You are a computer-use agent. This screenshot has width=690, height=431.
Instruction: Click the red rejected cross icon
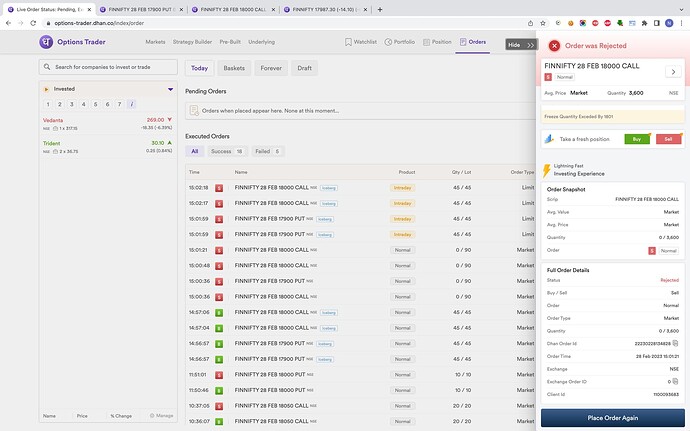click(554, 45)
